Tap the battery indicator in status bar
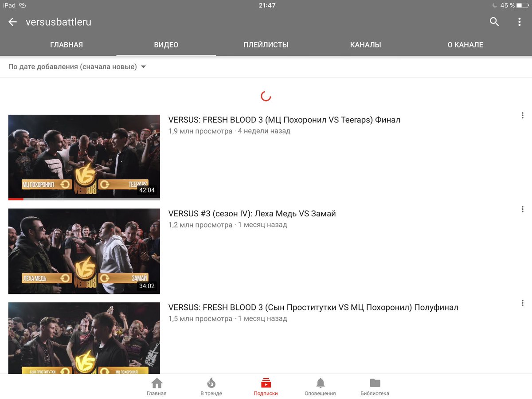Screen dimensions: 532x399 tap(522, 5)
